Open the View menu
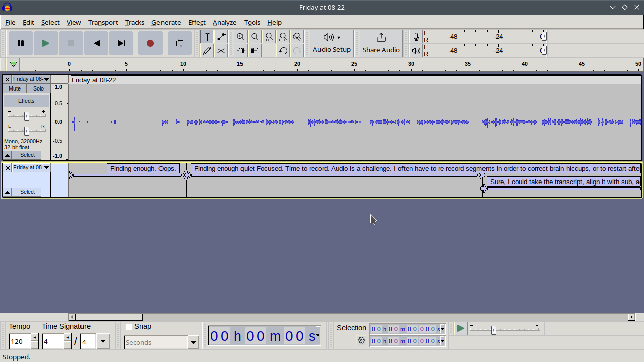 click(x=73, y=22)
